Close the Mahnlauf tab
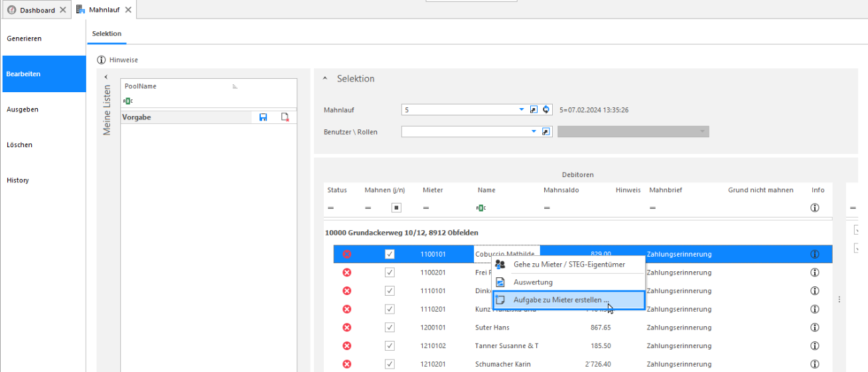The height and width of the screenshot is (372, 868). (x=128, y=10)
